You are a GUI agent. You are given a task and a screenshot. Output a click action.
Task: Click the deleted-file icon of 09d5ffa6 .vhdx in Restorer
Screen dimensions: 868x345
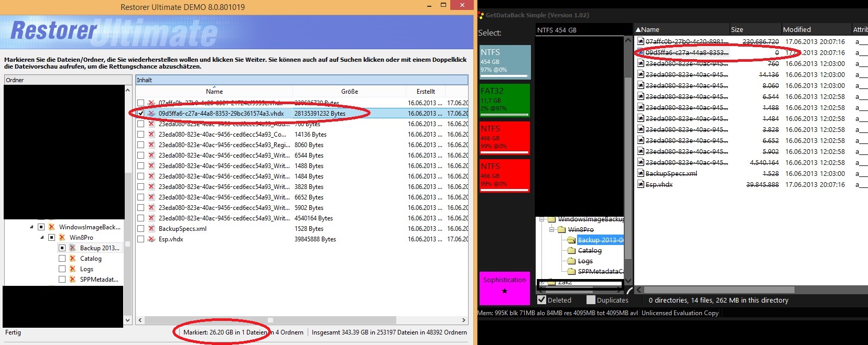point(151,113)
